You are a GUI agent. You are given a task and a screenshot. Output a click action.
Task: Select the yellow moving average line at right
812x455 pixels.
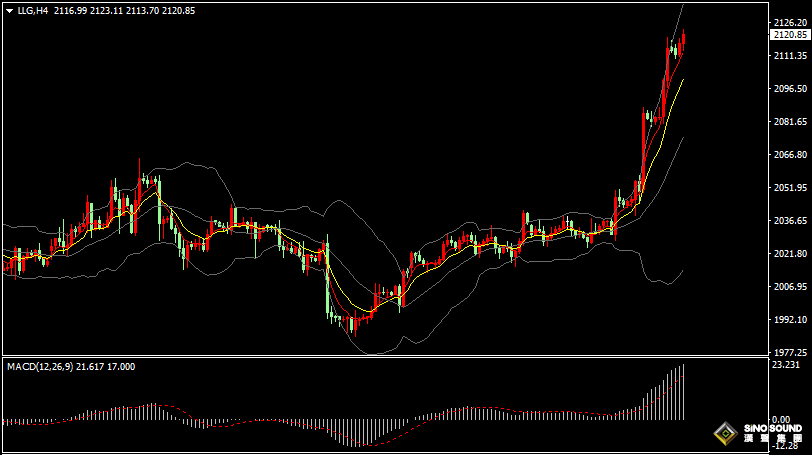point(676,92)
